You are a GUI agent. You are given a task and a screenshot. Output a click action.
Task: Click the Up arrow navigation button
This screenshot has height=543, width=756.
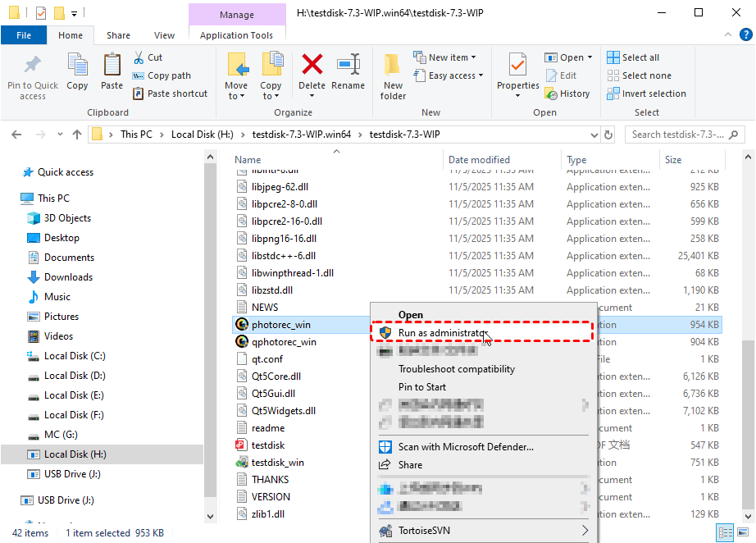coord(77,135)
